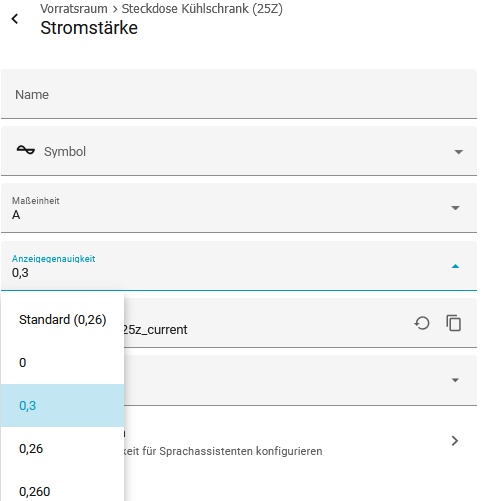This screenshot has width=486, height=501.
Task: Click the Anzeigegenauigkeit field showing 0,3
Action: tap(239, 266)
